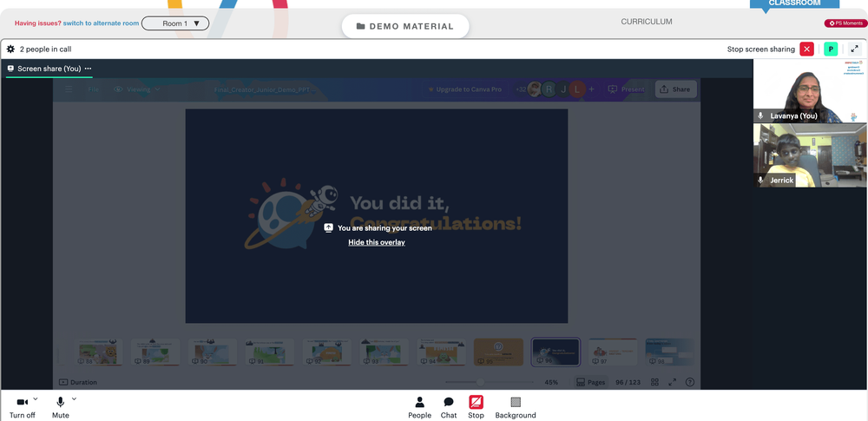
Task: Click the J collaborator avatar
Action: (x=563, y=89)
